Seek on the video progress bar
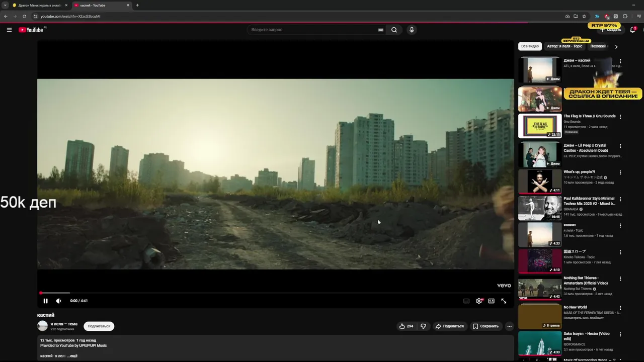Viewport: 644px width, 362px height. click(276, 293)
